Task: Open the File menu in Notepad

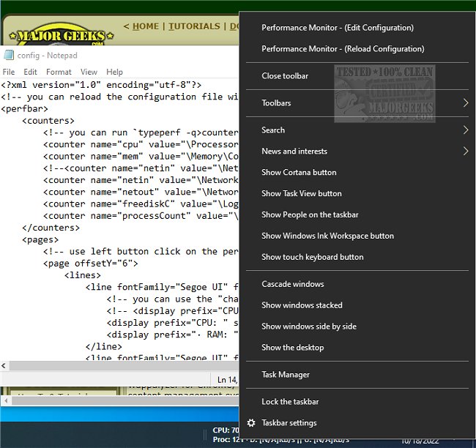Action: point(9,72)
